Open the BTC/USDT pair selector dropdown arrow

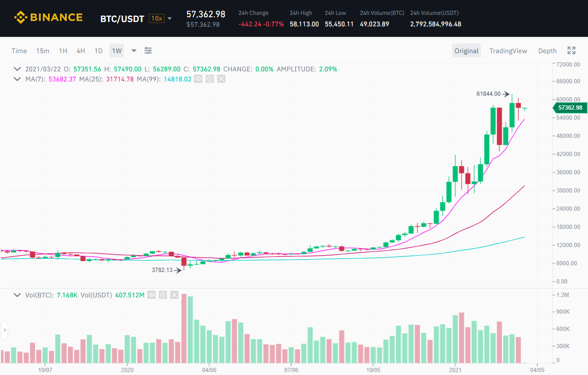point(169,19)
